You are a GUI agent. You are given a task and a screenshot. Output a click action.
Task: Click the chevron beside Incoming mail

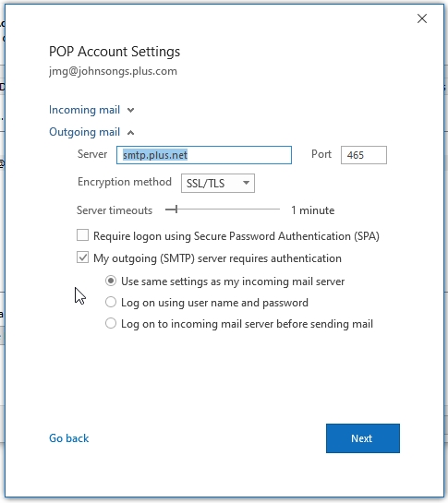[130, 111]
